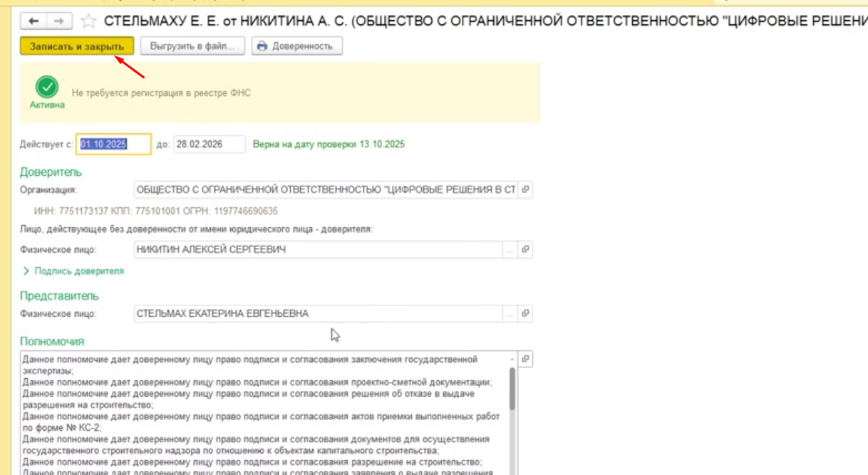
Task: Click the Действует с date field
Action: click(x=113, y=145)
